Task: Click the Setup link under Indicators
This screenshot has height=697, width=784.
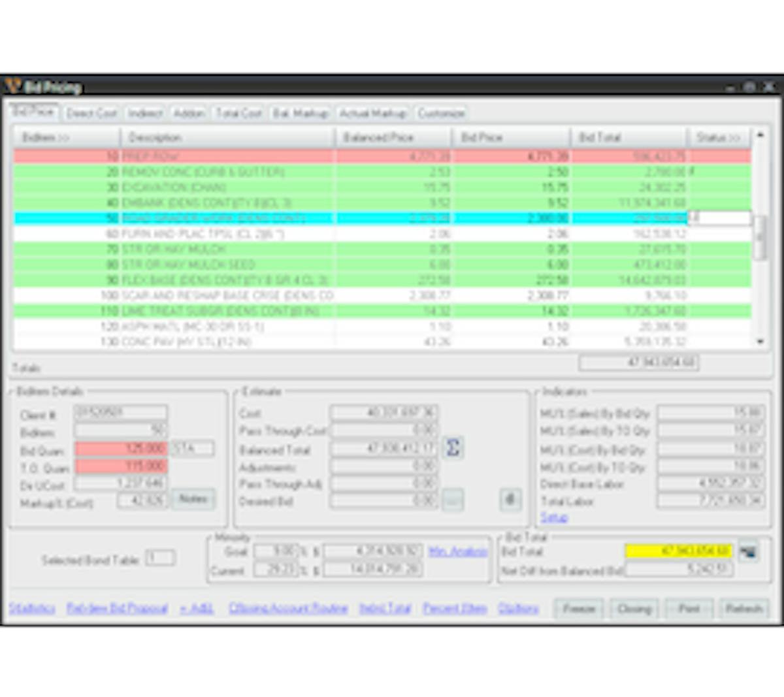Action: pos(554,517)
